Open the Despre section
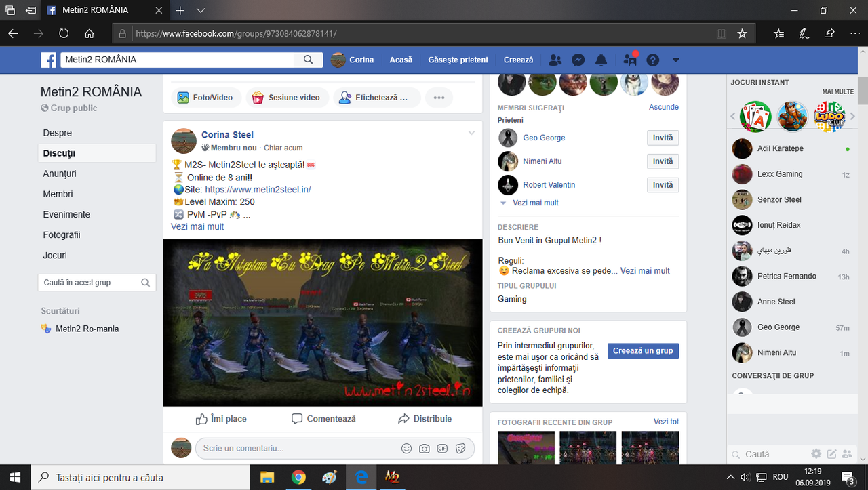This screenshot has width=868, height=490. pyautogui.click(x=58, y=133)
